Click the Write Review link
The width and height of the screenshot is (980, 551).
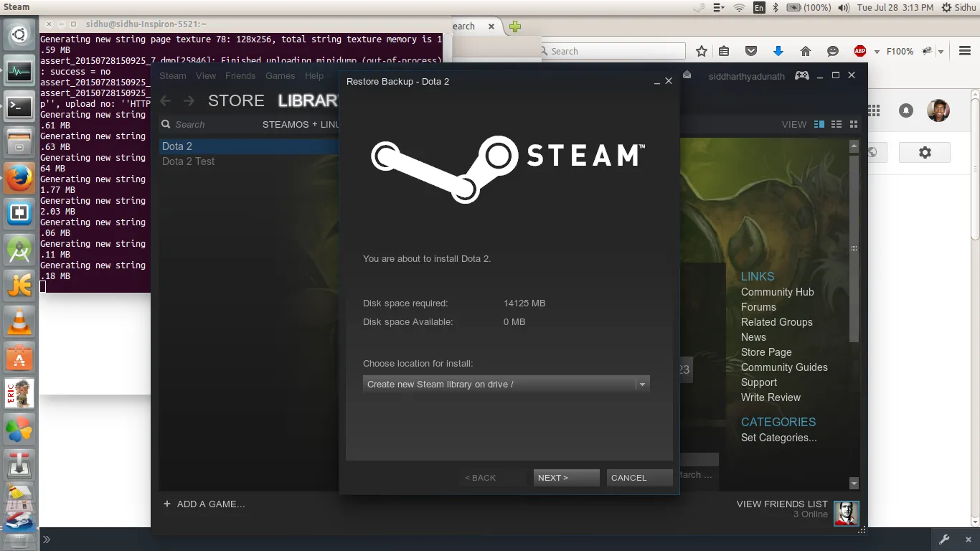point(771,397)
